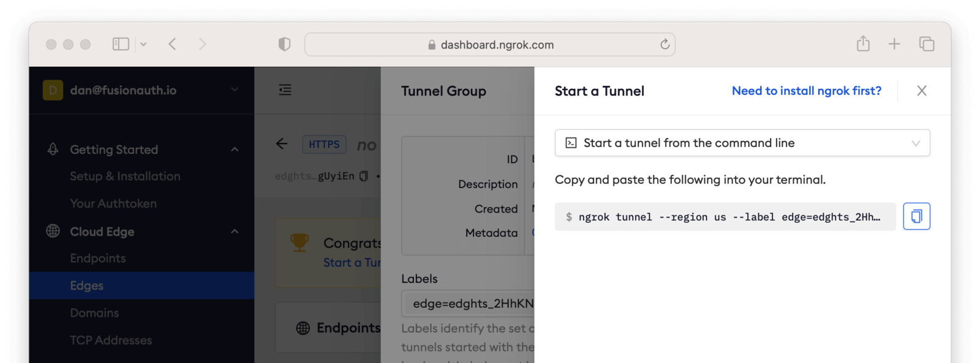Copy the ngrok tunnel command
Screen dimensions: 980x363
point(916,216)
